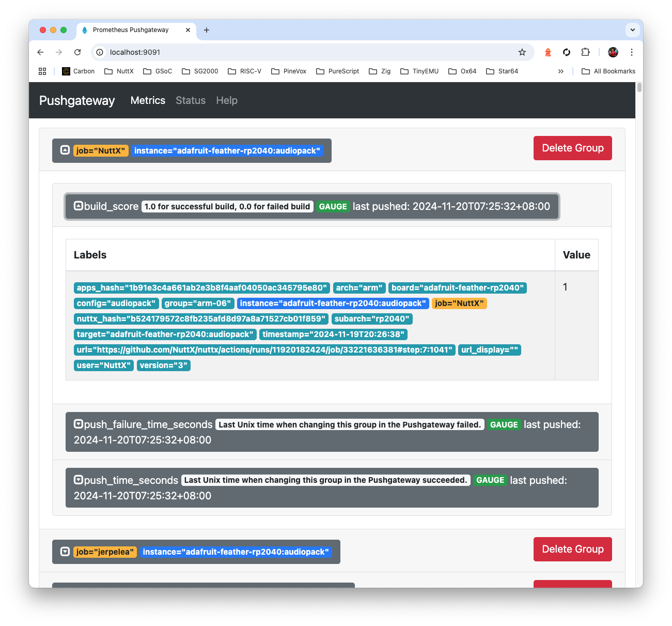
Task: Click the timestamp label badge
Action: (x=333, y=334)
